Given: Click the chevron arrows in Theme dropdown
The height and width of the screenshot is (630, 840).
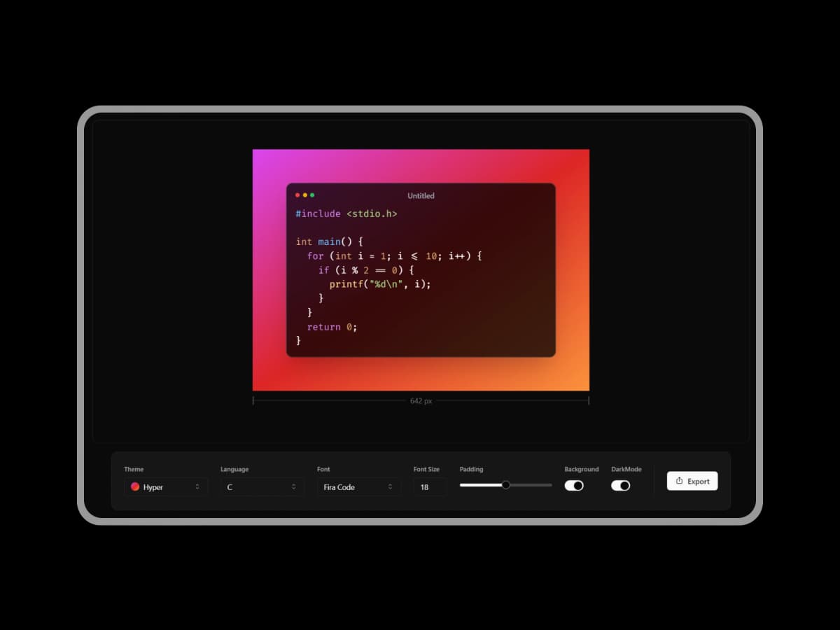Looking at the screenshot, I should tap(197, 486).
